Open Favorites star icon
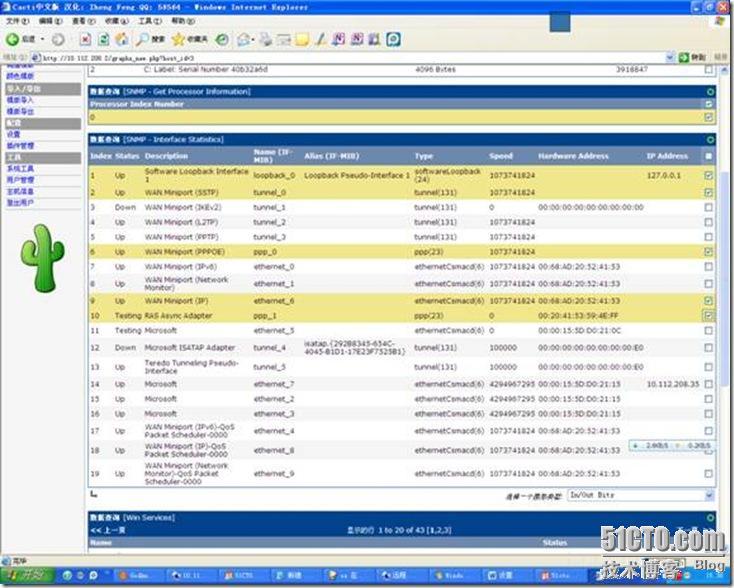734x588 pixels. tap(178, 39)
